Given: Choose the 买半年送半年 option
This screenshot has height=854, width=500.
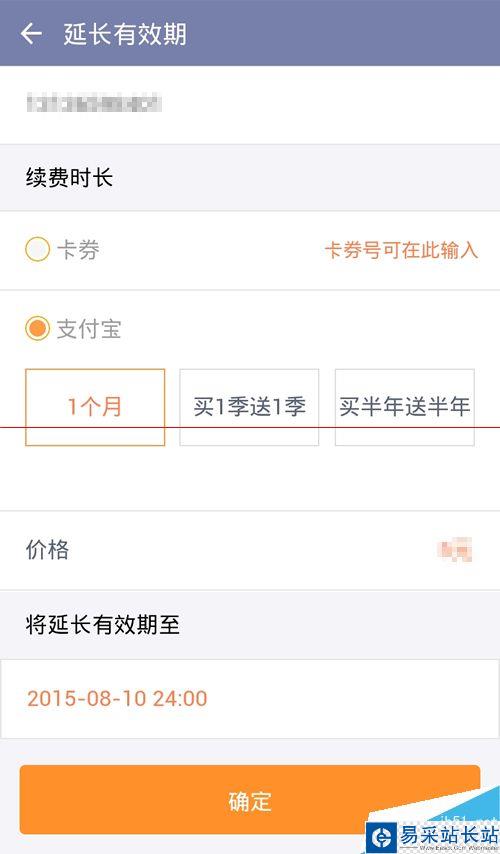Looking at the screenshot, I should [404, 407].
